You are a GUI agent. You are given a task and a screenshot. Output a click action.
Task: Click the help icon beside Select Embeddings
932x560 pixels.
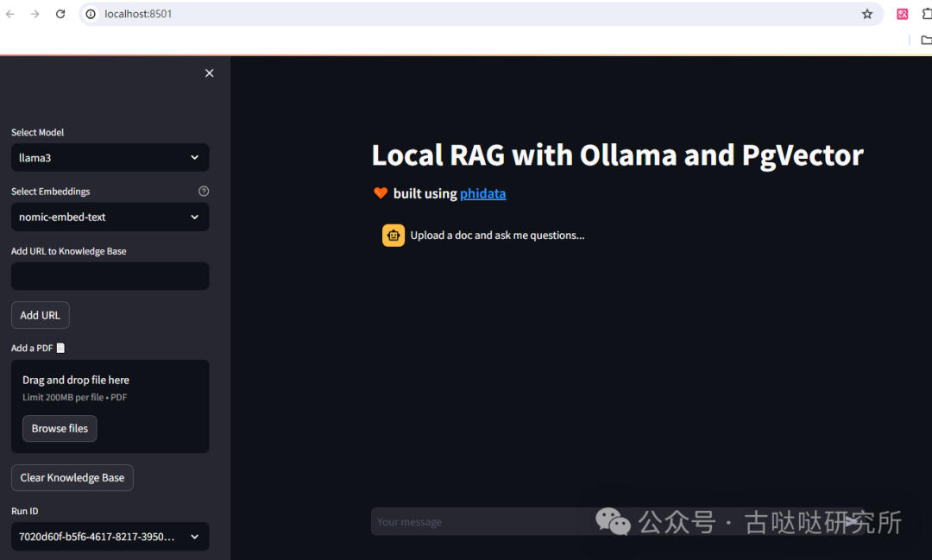click(x=204, y=192)
